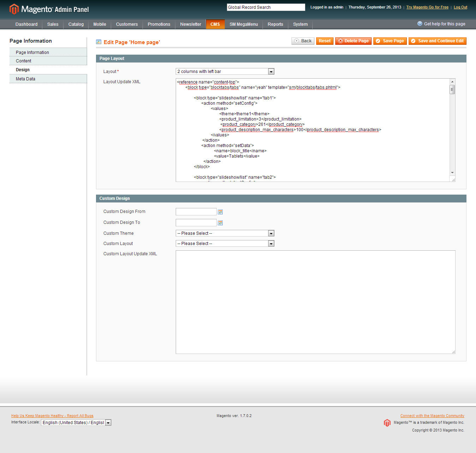Viewport: 476px width, 453px height.
Task: Click the Custom Layout Update XML textarea
Action: 315,302
